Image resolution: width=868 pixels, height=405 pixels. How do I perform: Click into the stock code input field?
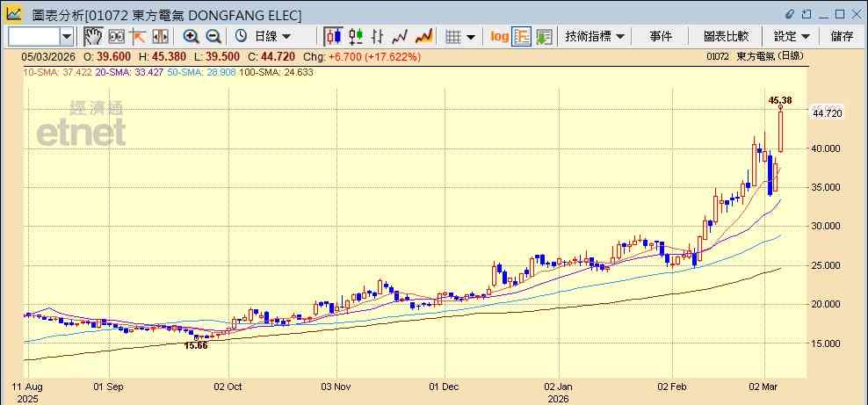(33, 37)
